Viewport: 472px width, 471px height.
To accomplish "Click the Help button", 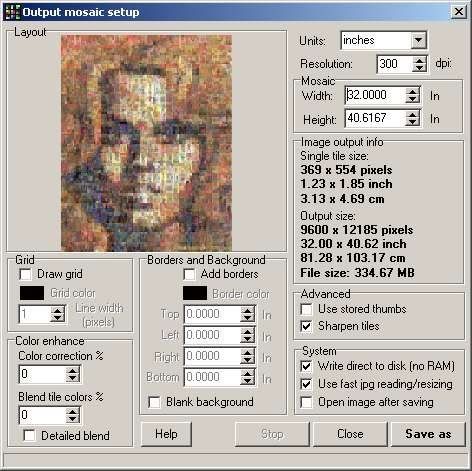I will point(166,434).
